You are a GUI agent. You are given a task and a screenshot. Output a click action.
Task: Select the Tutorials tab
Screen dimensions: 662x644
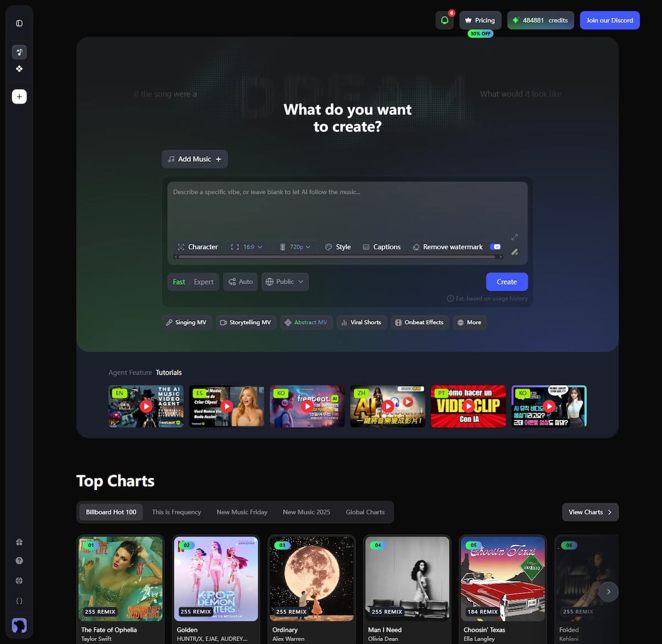click(x=169, y=372)
